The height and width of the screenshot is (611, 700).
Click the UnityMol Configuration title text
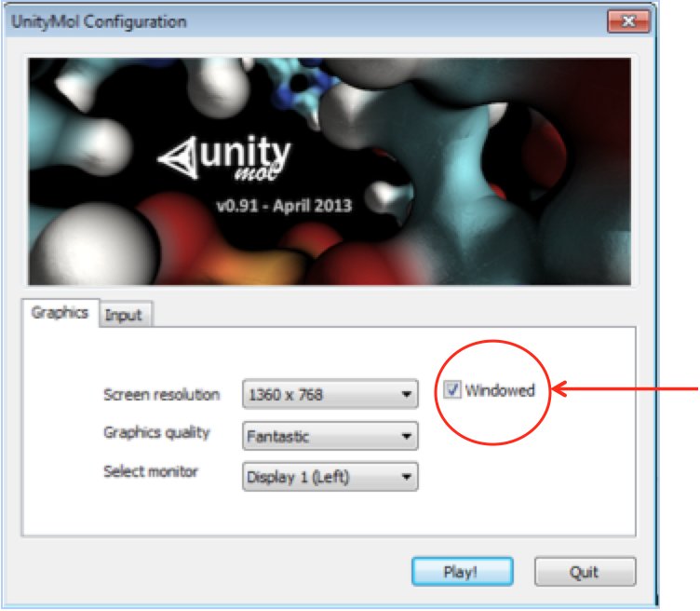pyautogui.click(x=99, y=21)
